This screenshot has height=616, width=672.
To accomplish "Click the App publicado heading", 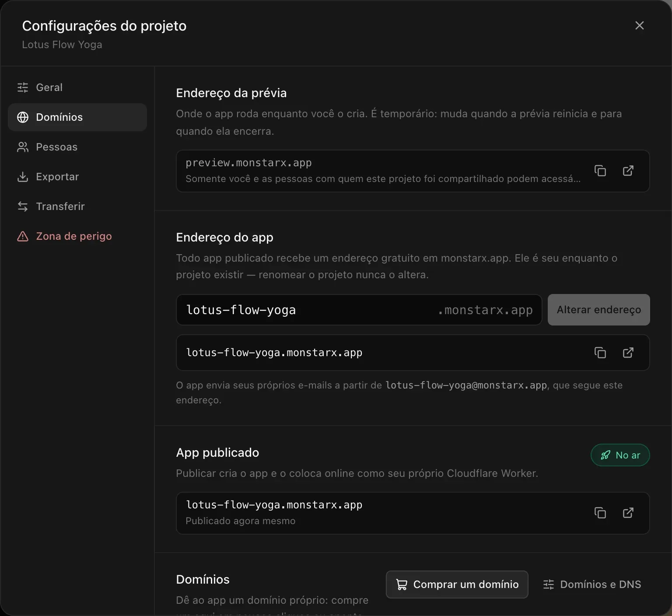I will [217, 452].
